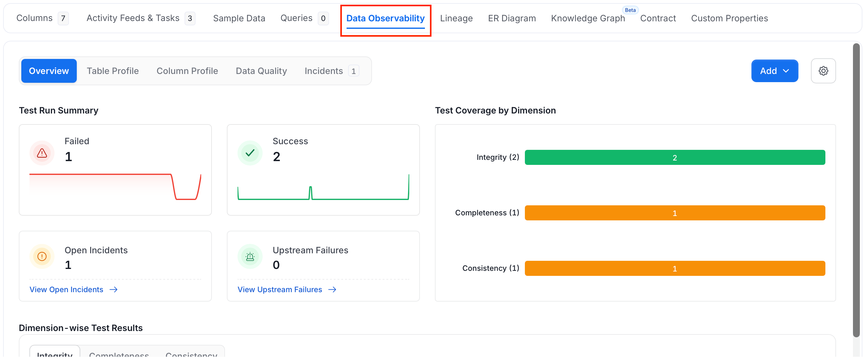Viewport: 868px width, 363px height.
Task: Click the Success checkmark icon
Action: [x=250, y=153]
